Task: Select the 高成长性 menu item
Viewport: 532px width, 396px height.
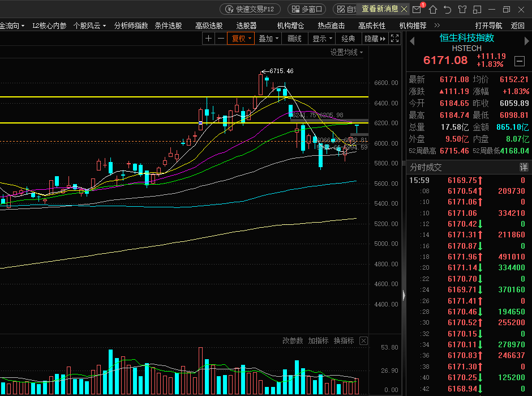Action: 372,26
